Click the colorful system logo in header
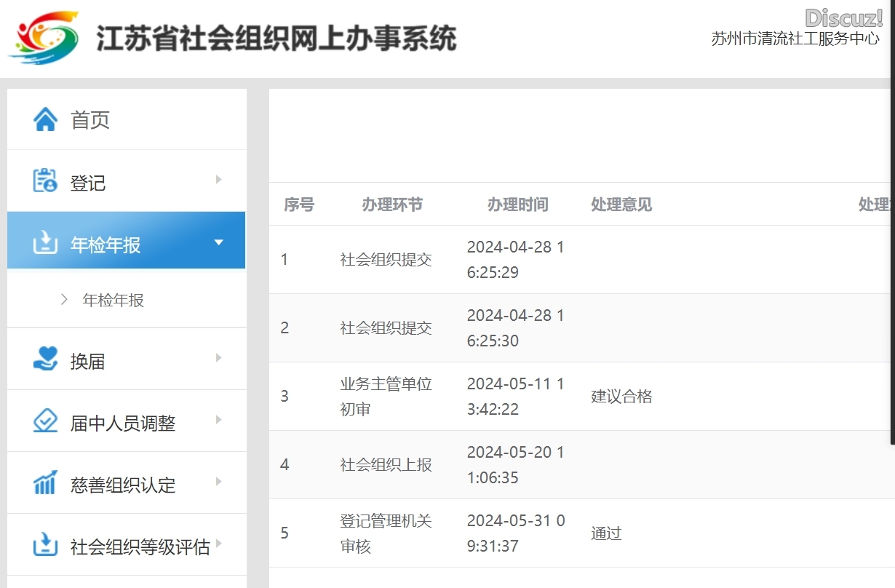Viewport: 895px width, 588px height. pos(44,38)
